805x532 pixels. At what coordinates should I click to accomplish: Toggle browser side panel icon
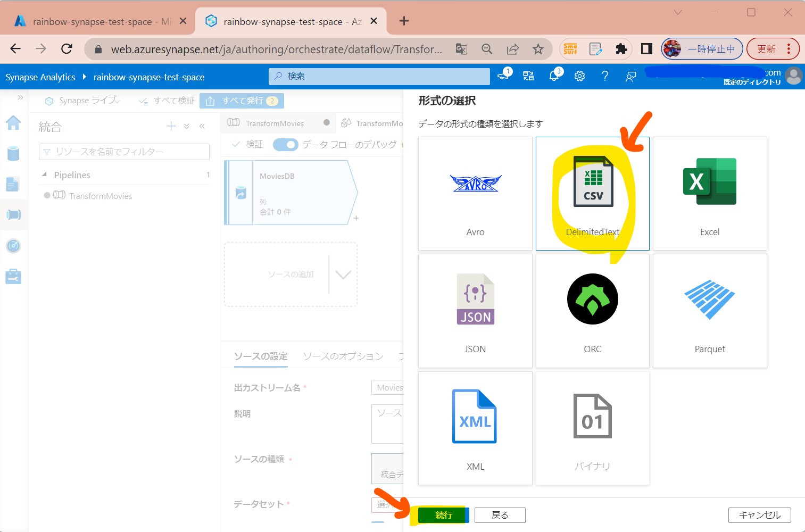(646, 49)
